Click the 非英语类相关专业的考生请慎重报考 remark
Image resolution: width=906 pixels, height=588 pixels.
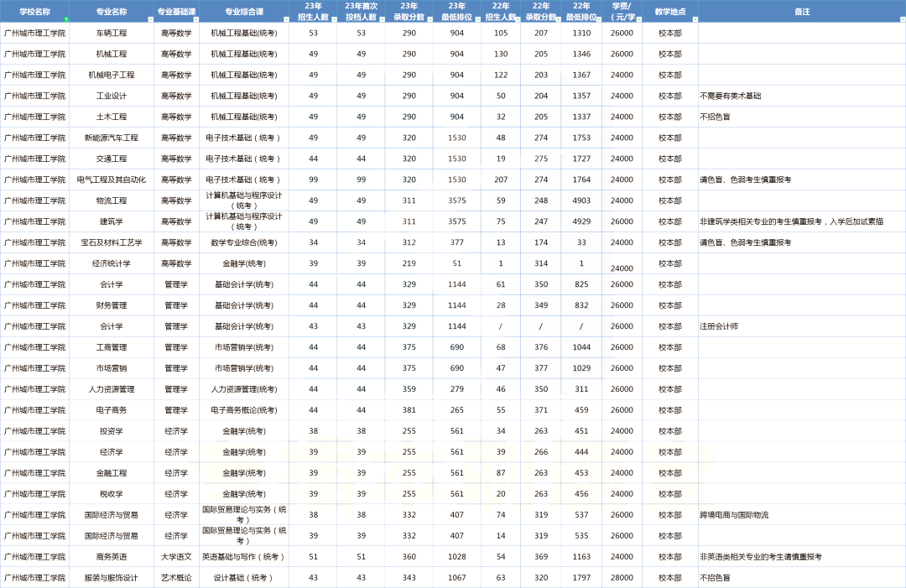tap(760, 557)
